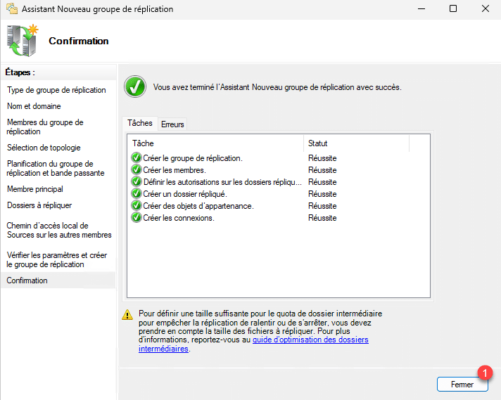
Task: Open the guide d'optimisation des dossiers intermédiaires link
Action: 254,344
